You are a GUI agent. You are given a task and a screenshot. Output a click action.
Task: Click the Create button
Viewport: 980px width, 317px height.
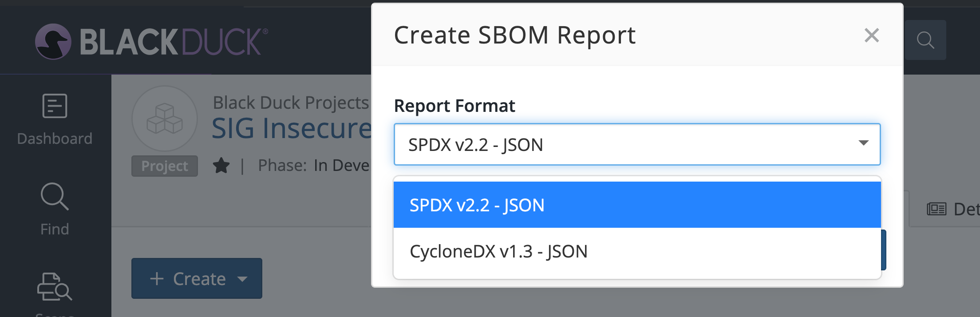pos(197,278)
